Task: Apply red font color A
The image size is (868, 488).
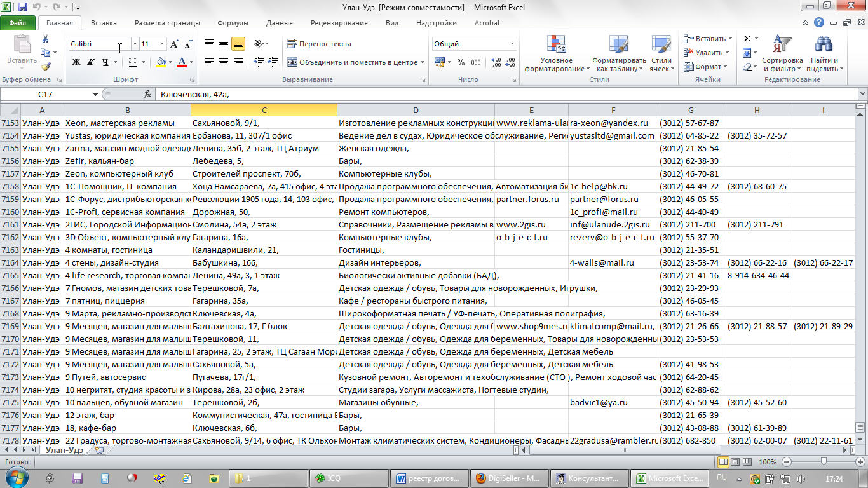Action: pyautogui.click(x=182, y=62)
